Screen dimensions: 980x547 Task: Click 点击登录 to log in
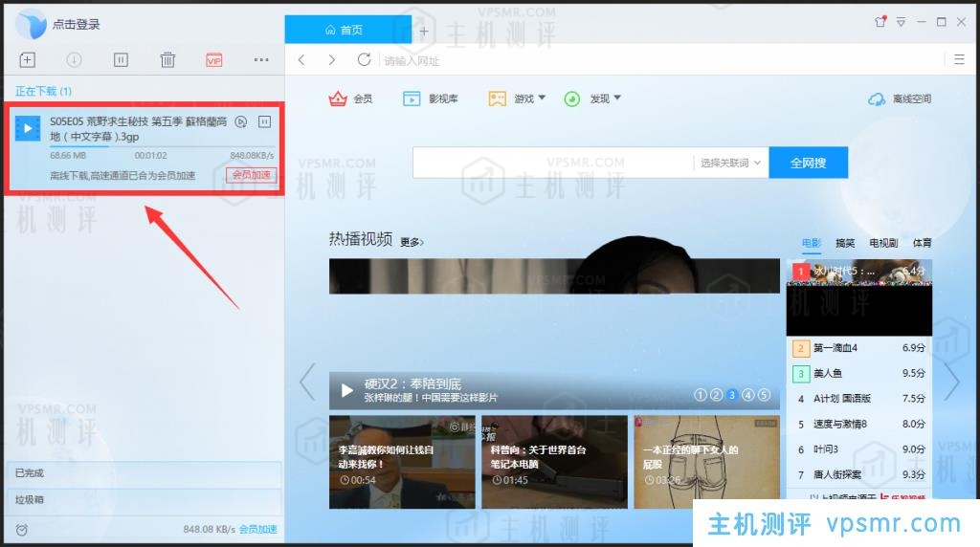(77, 24)
